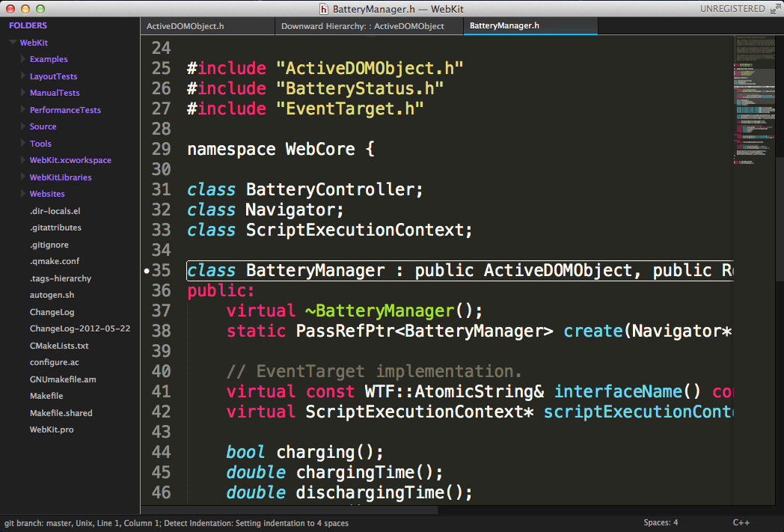Click the BatteryController class declaration
784x532 pixels.
click(x=305, y=189)
